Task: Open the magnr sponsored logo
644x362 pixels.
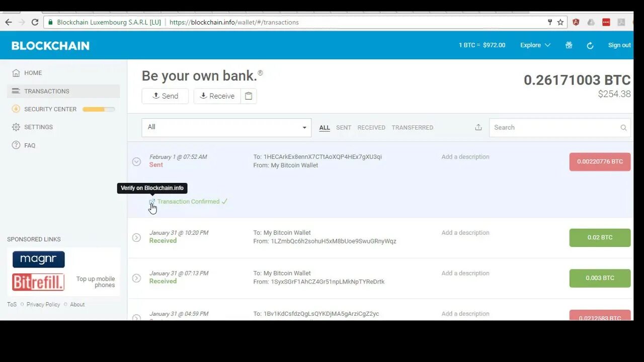Action: pyautogui.click(x=39, y=259)
